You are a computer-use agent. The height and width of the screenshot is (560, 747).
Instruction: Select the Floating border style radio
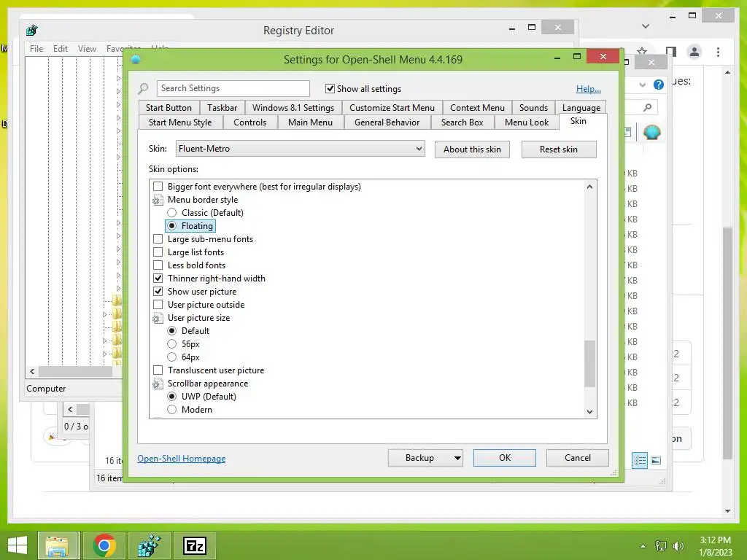coord(172,226)
